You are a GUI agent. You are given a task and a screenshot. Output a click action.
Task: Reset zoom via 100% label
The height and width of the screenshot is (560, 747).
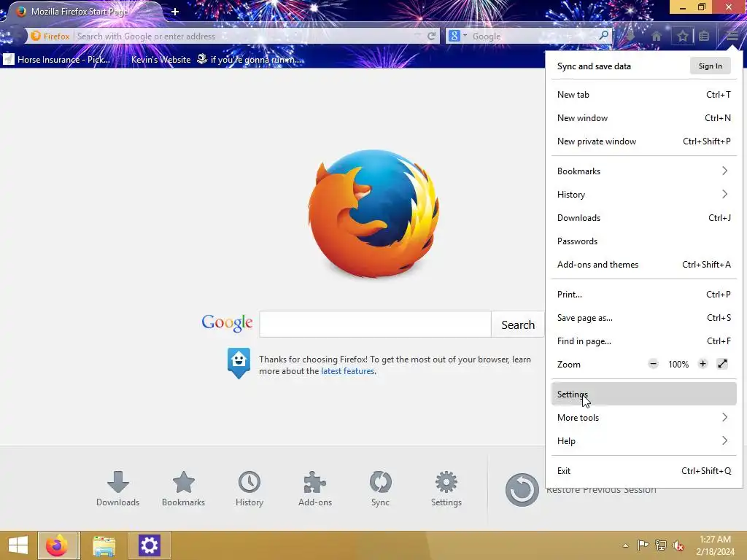click(678, 365)
